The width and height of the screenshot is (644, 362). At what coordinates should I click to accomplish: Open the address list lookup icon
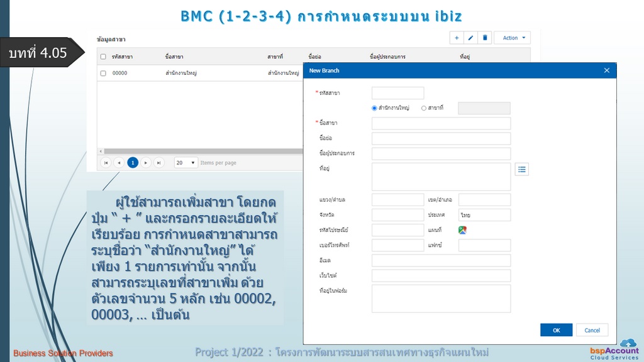(x=521, y=170)
